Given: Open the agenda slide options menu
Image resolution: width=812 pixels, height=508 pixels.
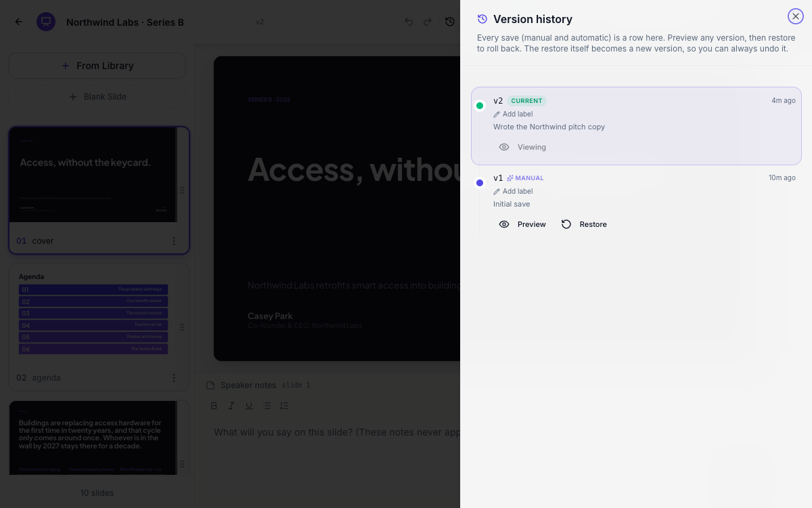Looking at the screenshot, I should pyautogui.click(x=174, y=378).
